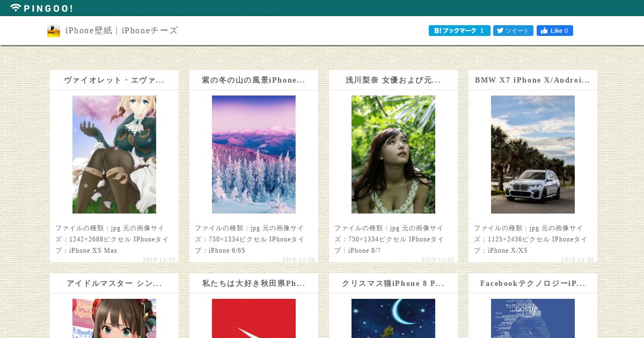The width and height of the screenshot is (644, 338).
Task: Click the iPhone 8/7 description text
Action: [x=389, y=239]
